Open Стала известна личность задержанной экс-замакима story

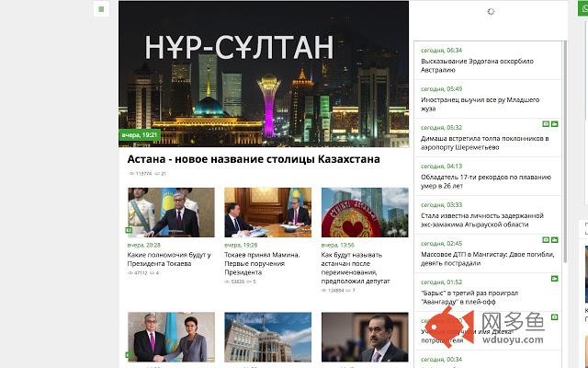481,220
